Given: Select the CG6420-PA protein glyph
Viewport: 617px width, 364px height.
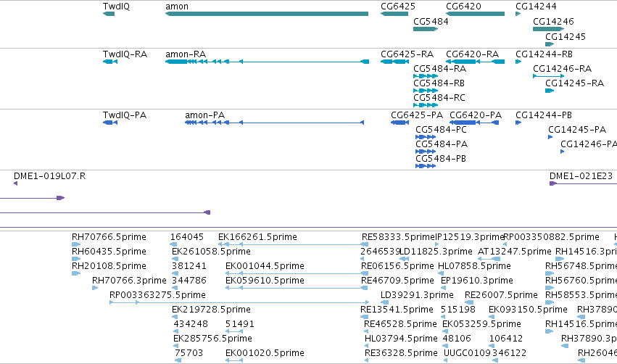Looking at the screenshot, I should pyautogui.click(x=474, y=123).
